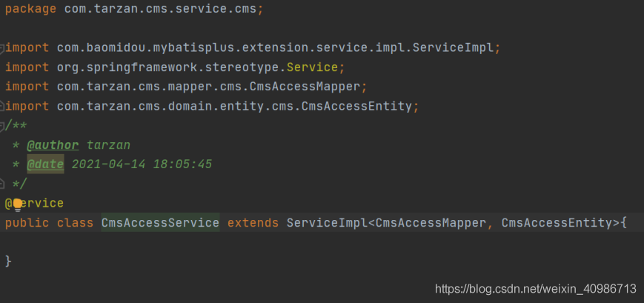Collapse the Javadoc comment fold marker
Screen dimensions: 644x303
1,127
